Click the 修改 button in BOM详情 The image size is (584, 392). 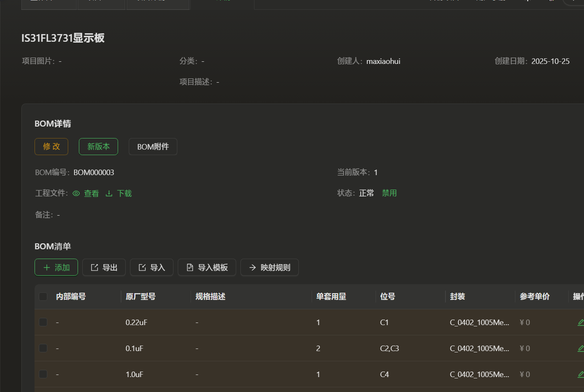click(x=52, y=147)
